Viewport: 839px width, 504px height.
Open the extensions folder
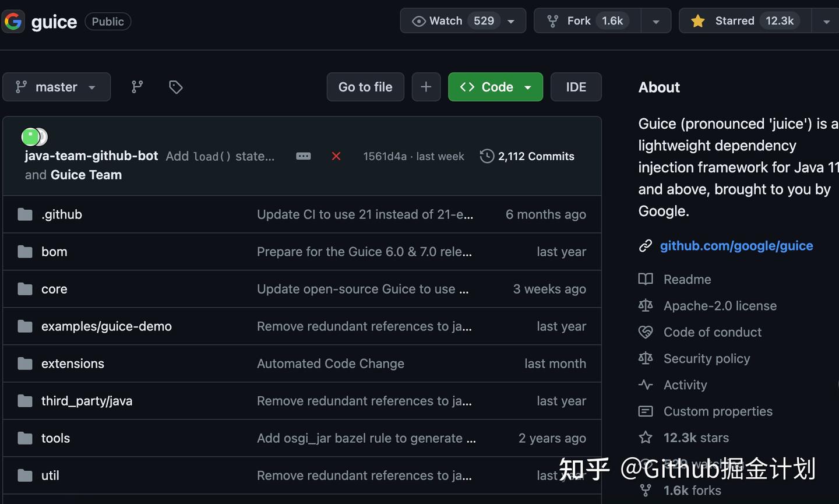pos(73,364)
